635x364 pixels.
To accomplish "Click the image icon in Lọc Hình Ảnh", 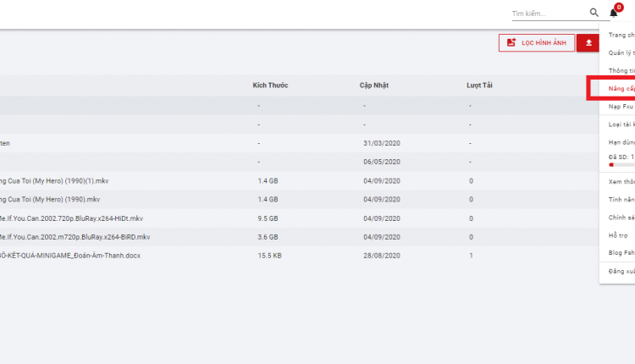I will pos(511,42).
